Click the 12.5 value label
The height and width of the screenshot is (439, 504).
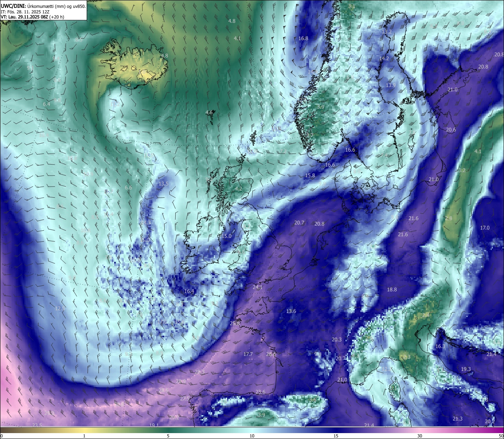60,308
